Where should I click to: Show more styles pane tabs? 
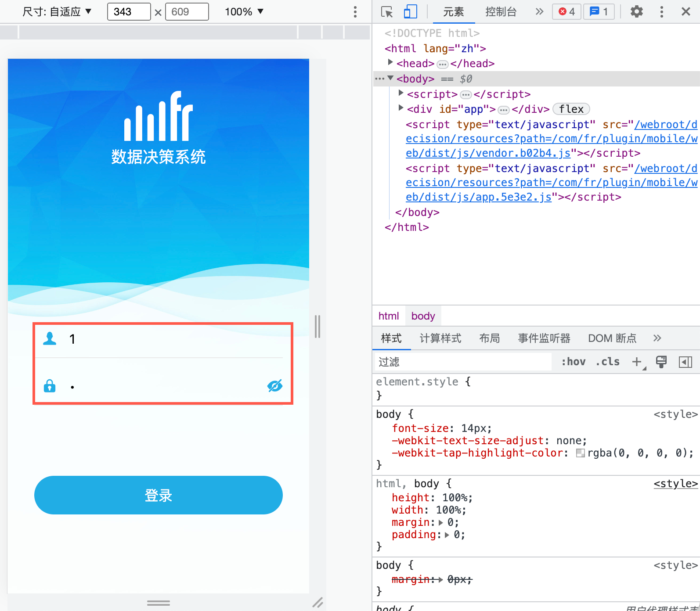click(x=657, y=338)
